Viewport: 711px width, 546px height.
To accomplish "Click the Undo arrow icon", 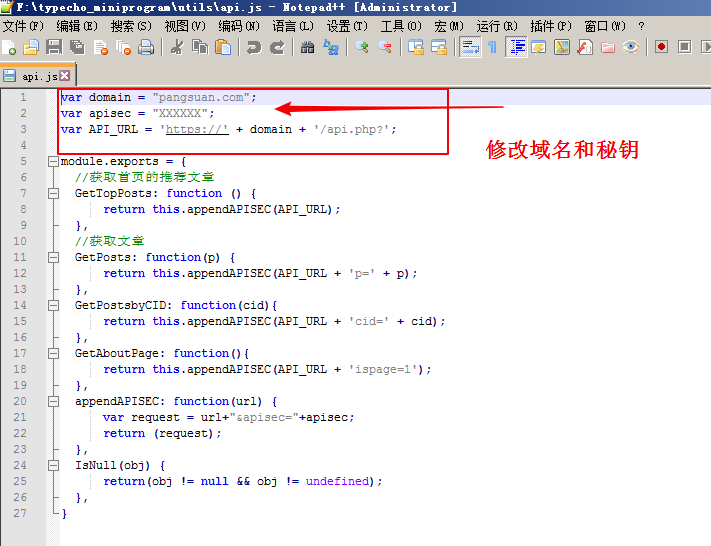I will [x=253, y=47].
